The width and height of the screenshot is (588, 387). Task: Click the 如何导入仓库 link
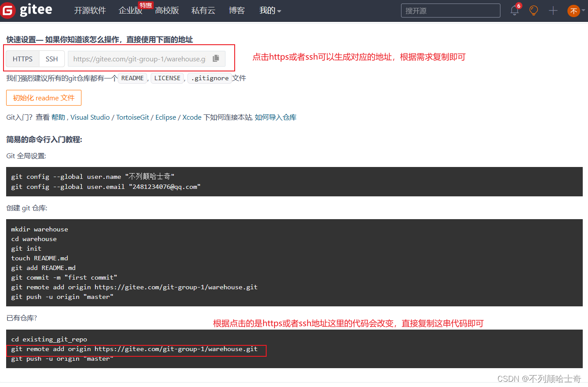click(275, 117)
